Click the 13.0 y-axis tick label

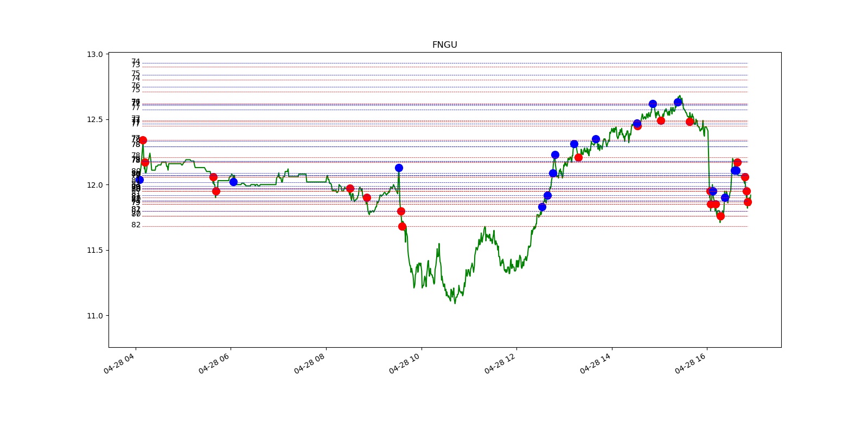pyautogui.click(x=94, y=54)
